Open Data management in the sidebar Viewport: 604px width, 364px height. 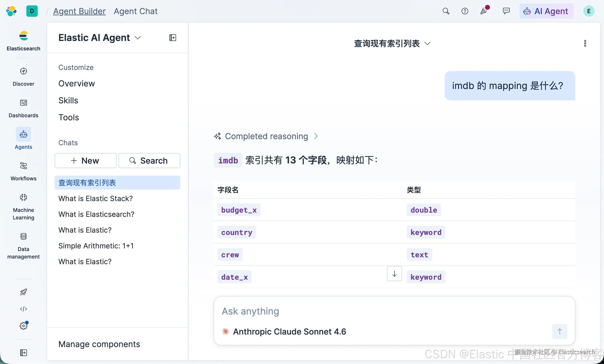pyautogui.click(x=24, y=246)
